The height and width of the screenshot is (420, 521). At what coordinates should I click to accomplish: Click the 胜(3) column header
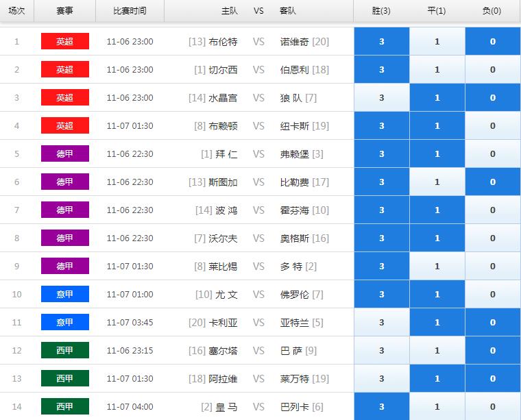coord(381,11)
